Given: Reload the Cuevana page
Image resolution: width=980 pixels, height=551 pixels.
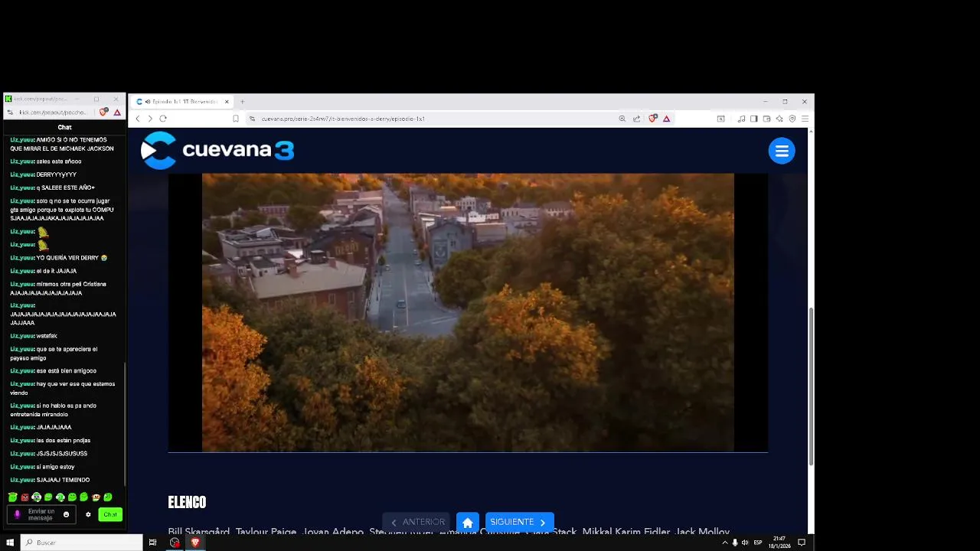Looking at the screenshot, I should click(x=163, y=119).
